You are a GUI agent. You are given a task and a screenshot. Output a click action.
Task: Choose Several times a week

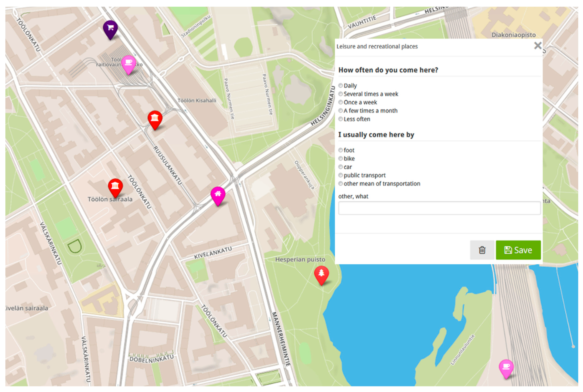pos(340,94)
